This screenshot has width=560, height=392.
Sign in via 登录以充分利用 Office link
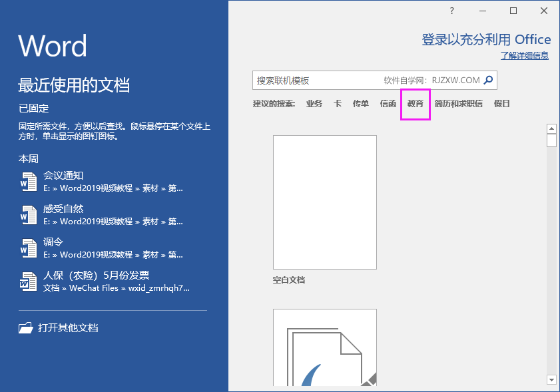[x=486, y=39]
